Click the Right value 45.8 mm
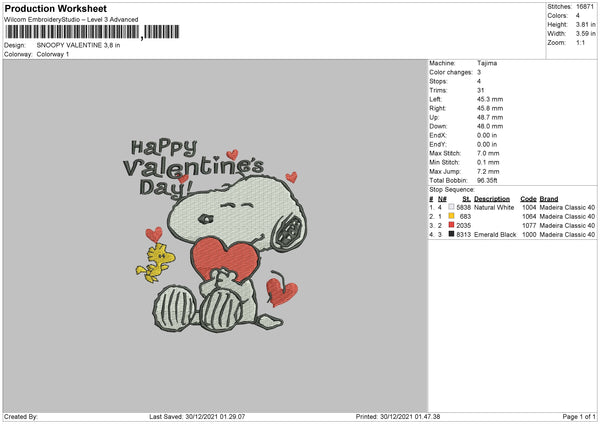The height and width of the screenshot is (424, 600). pos(490,108)
